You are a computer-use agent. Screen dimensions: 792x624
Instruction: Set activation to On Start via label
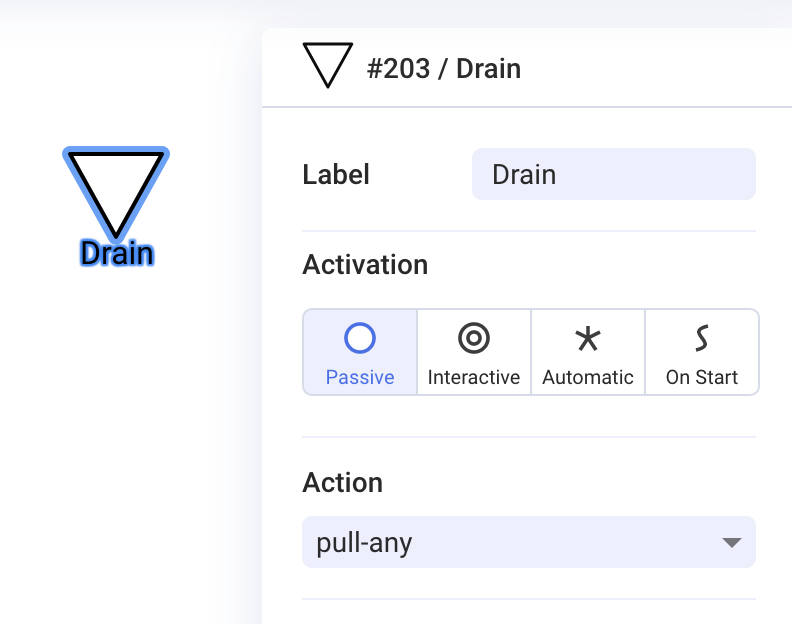pos(702,377)
